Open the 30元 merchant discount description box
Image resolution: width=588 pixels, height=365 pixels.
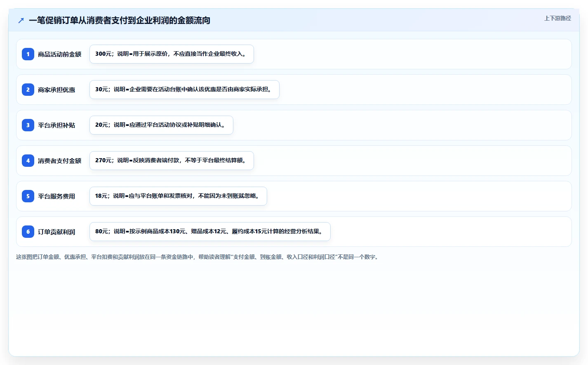tap(184, 90)
